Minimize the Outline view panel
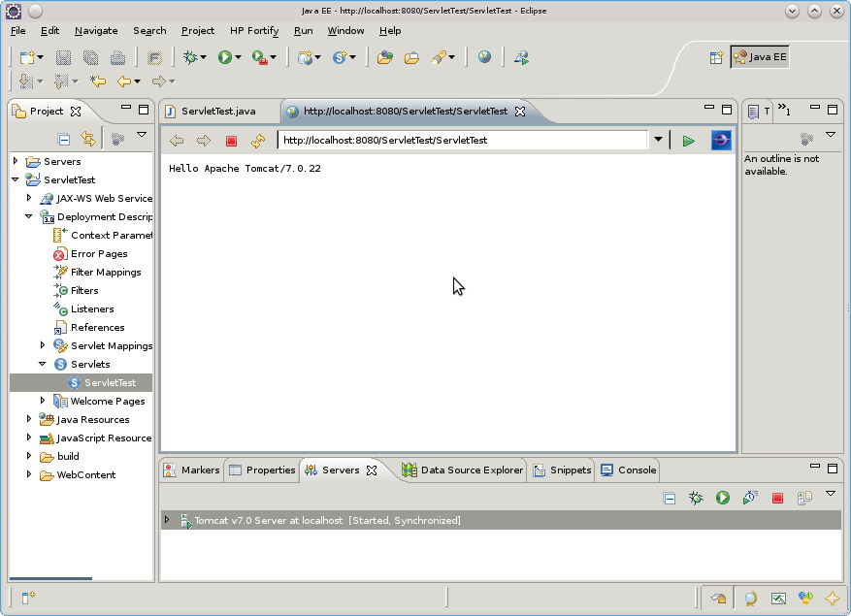Viewport: 851px width, 616px height. (x=815, y=108)
